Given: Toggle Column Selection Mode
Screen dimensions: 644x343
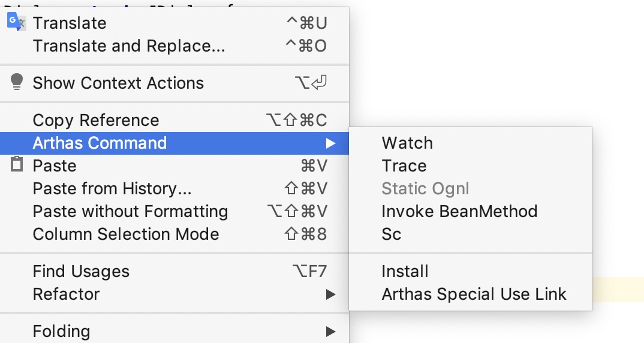Looking at the screenshot, I should (x=174, y=234).
